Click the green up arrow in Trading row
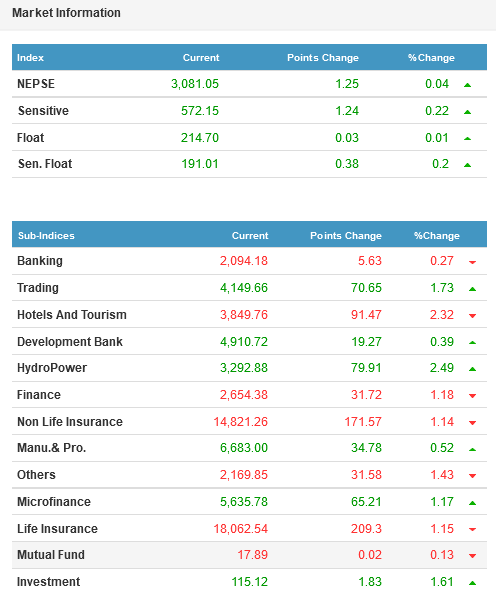496x591 pixels. click(472, 289)
